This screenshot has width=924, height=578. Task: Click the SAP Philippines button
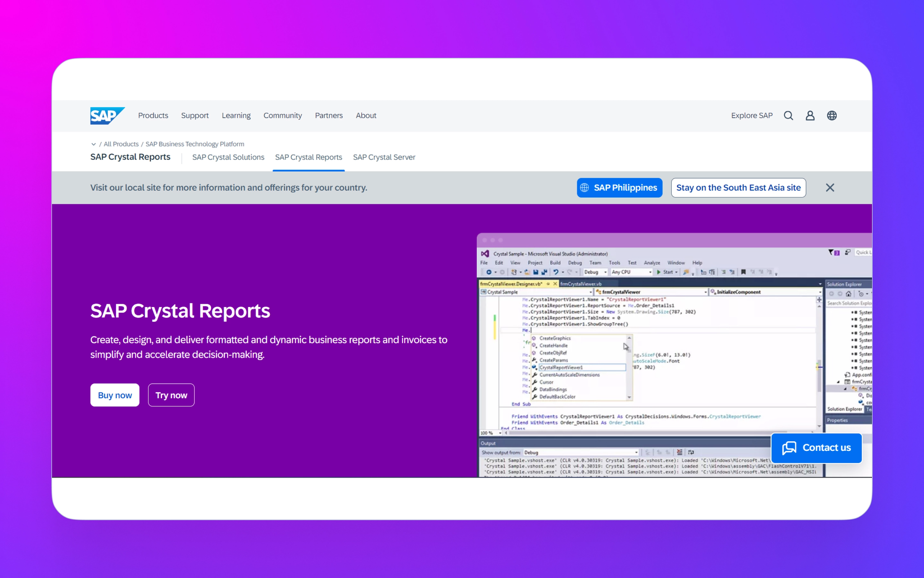pyautogui.click(x=619, y=188)
